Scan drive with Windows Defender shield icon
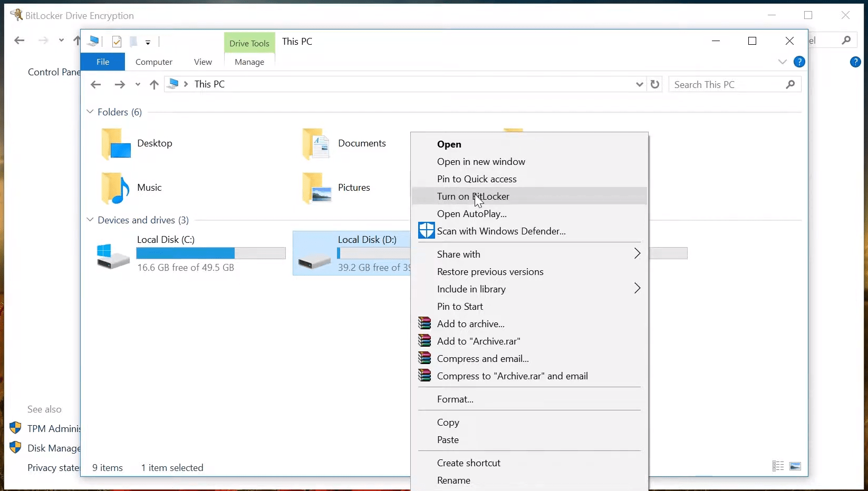Screen dimensions: 868x491 click(x=426, y=231)
